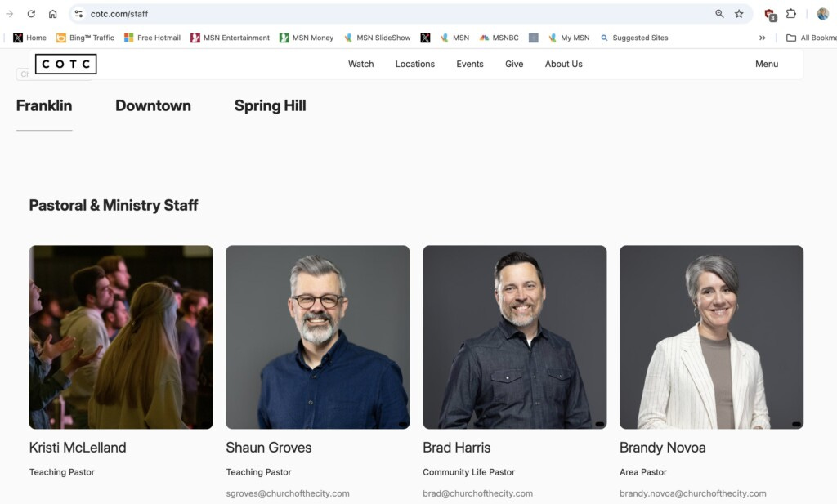Open the About Us menu item

coord(564,64)
